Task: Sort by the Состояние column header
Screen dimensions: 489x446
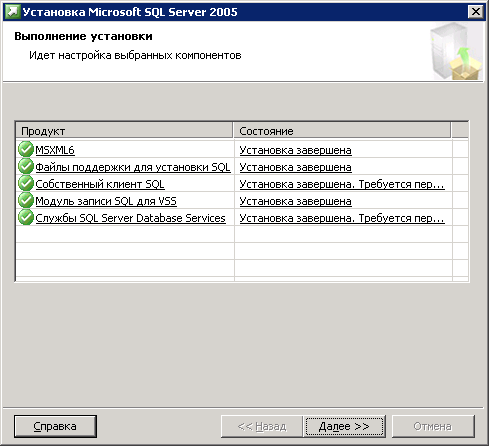Action: [342, 131]
